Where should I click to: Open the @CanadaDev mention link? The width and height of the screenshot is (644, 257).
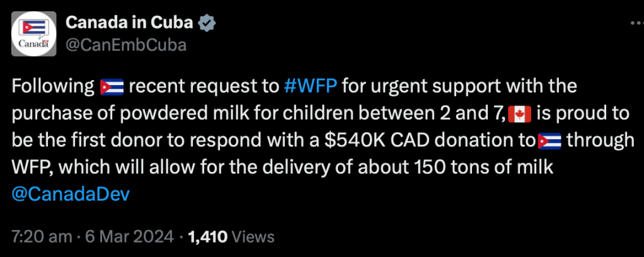point(71,194)
